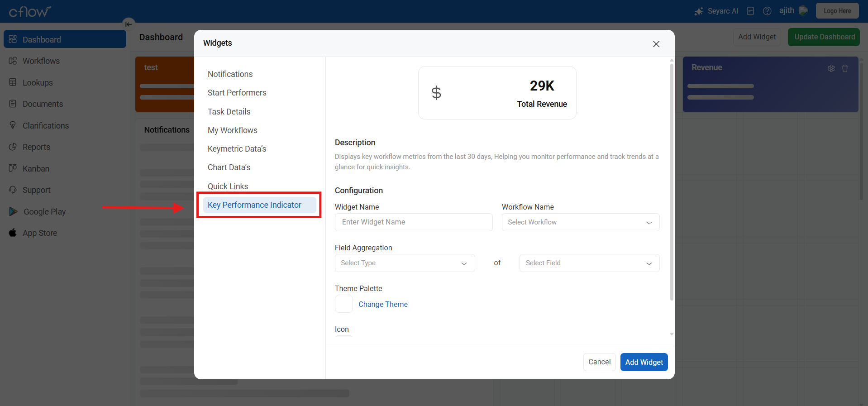868x406 pixels.
Task: Select Keymetric Data's widget option
Action: [237, 149]
